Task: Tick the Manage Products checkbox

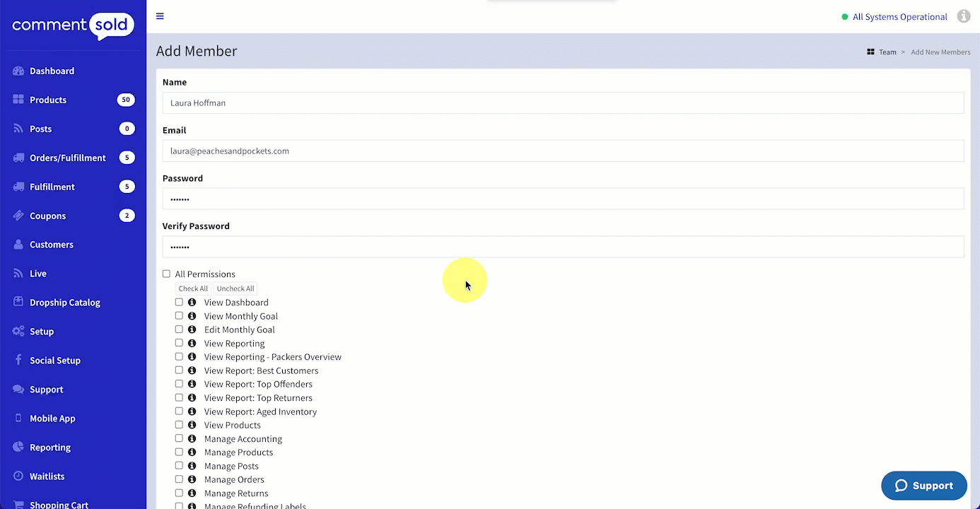Action: click(179, 452)
